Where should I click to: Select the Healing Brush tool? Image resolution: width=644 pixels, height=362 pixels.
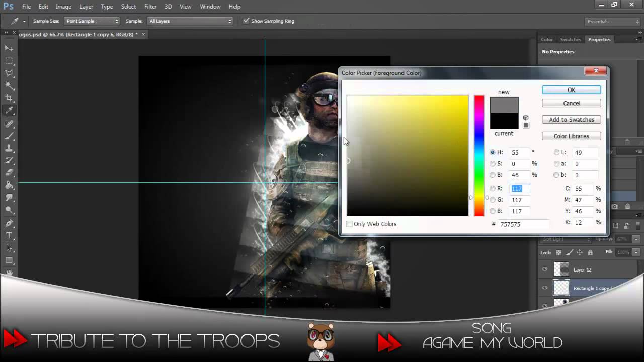(x=9, y=123)
